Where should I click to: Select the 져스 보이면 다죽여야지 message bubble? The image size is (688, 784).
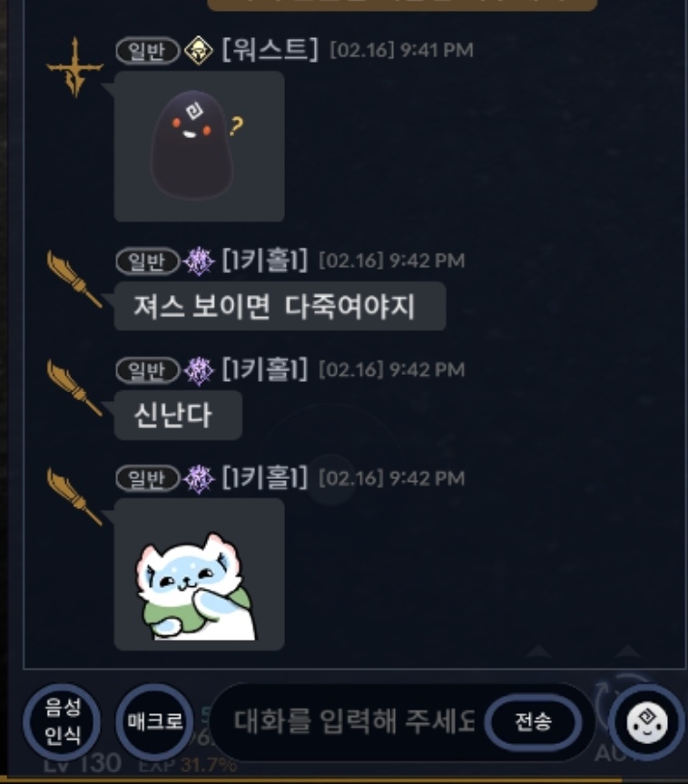(x=280, y=306)
